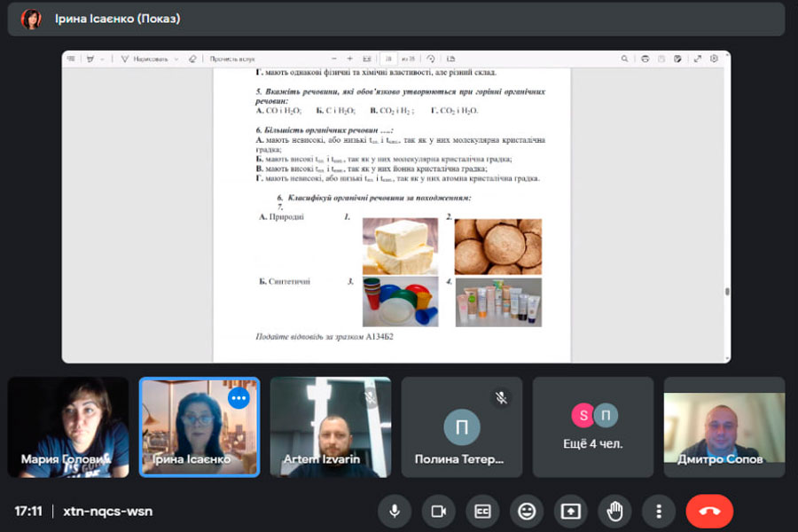Select Дмитро Сопов's video tile

[724, 426]
